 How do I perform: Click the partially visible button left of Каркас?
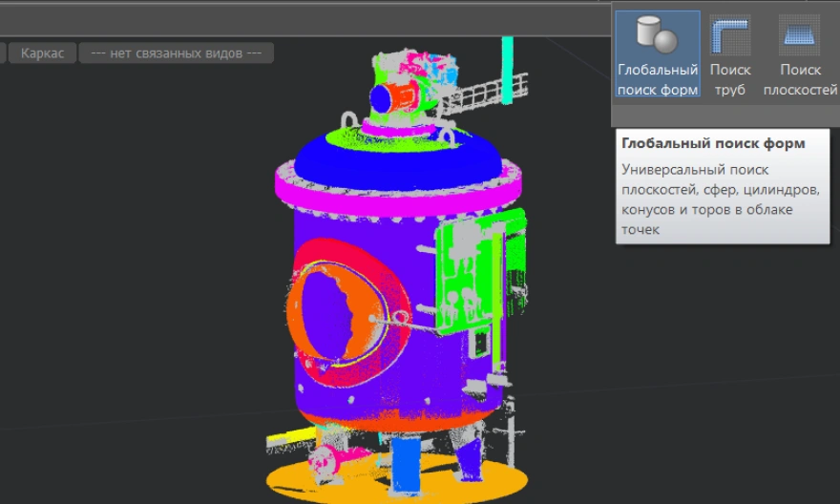[3, 53]
